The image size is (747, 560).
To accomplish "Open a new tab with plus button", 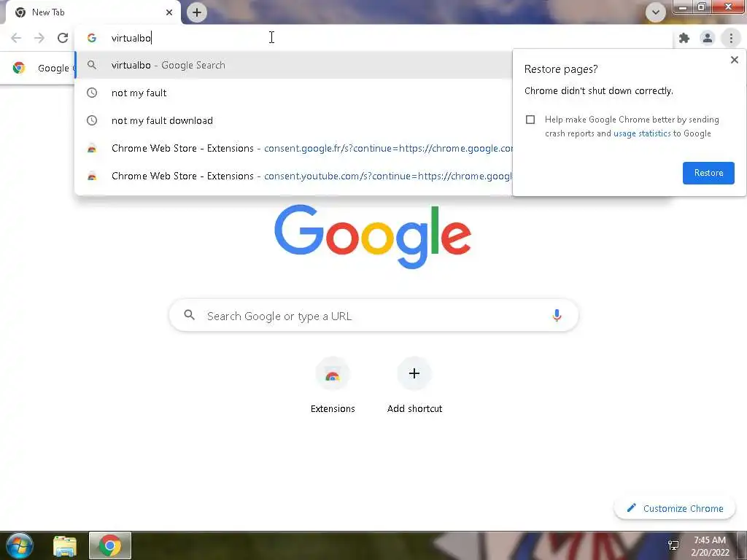I will pyautogui.click(x=197, y=12).
